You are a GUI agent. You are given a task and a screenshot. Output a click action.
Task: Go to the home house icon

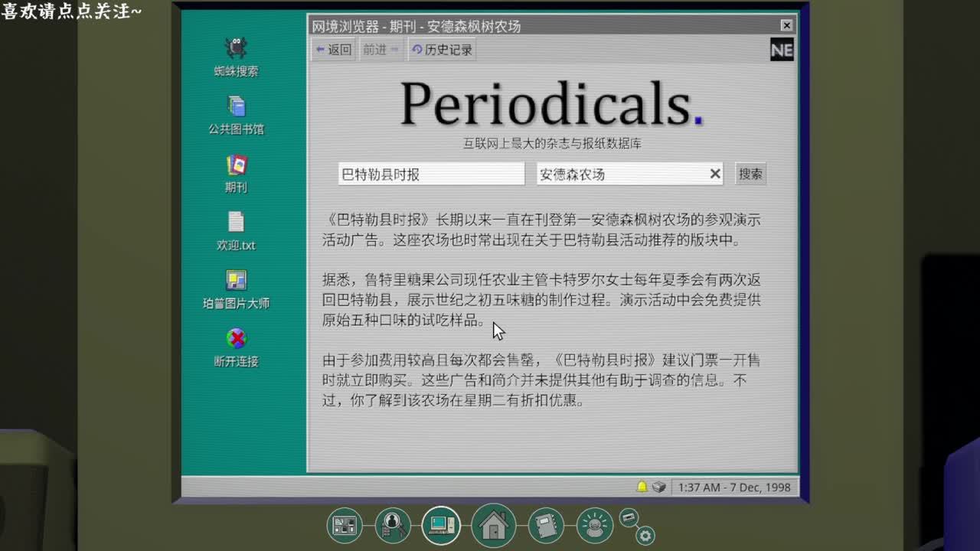tap(493, 525)
